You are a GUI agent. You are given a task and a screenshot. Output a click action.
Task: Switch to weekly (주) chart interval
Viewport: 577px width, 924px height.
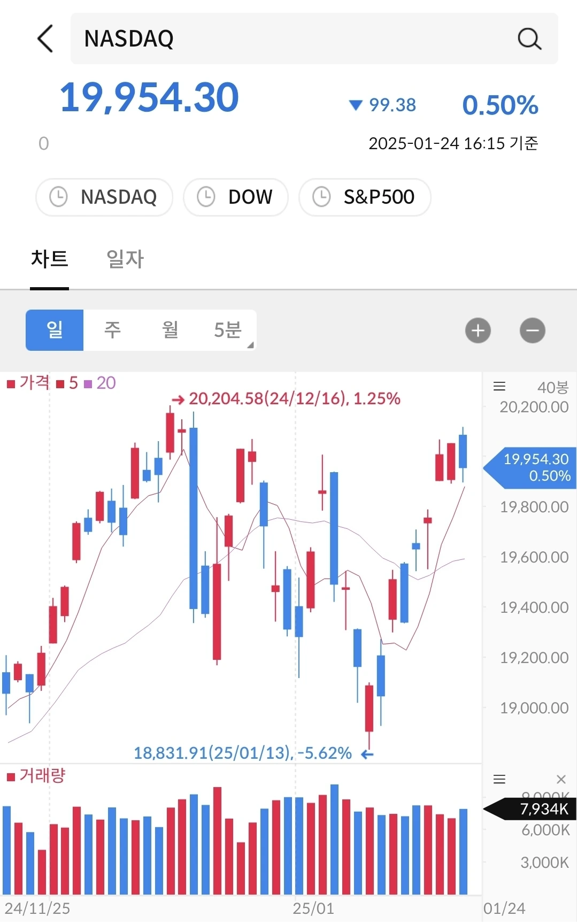coord(112,330)
